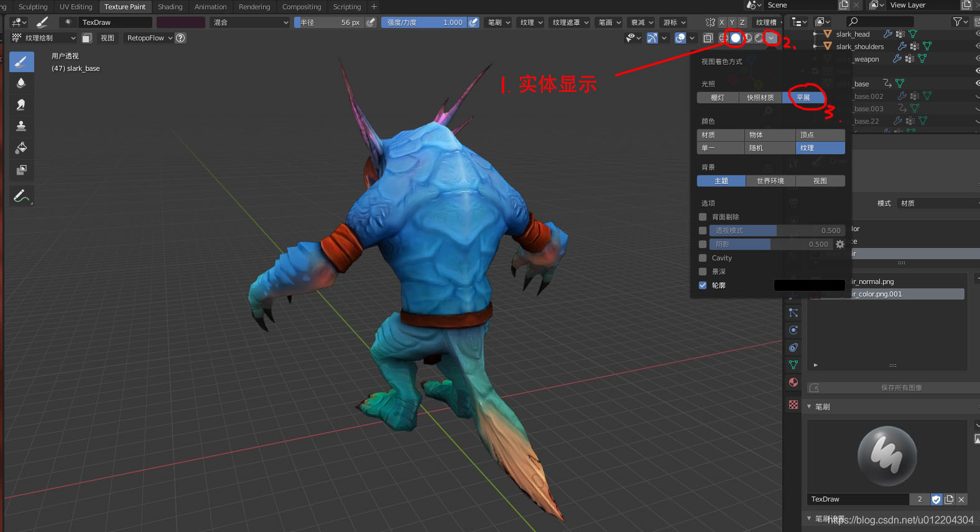Image resolution: width=980 pixels, height=532 pixels.
Task: Open the 视图 view menu
Action: 108,38
